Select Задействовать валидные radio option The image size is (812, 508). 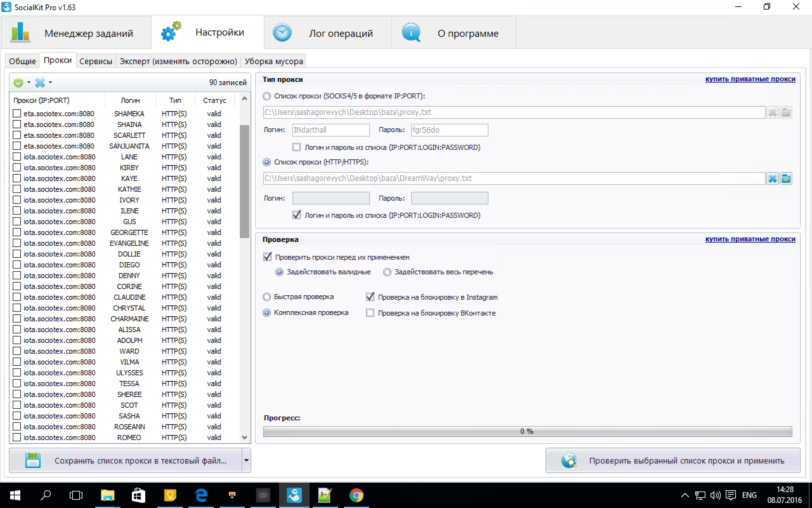(279, 272)
